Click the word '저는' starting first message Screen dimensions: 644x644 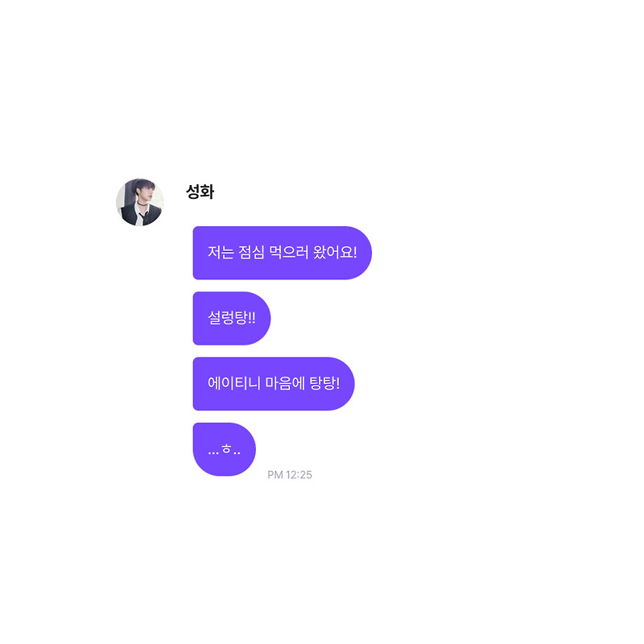[x=221, y=252]
